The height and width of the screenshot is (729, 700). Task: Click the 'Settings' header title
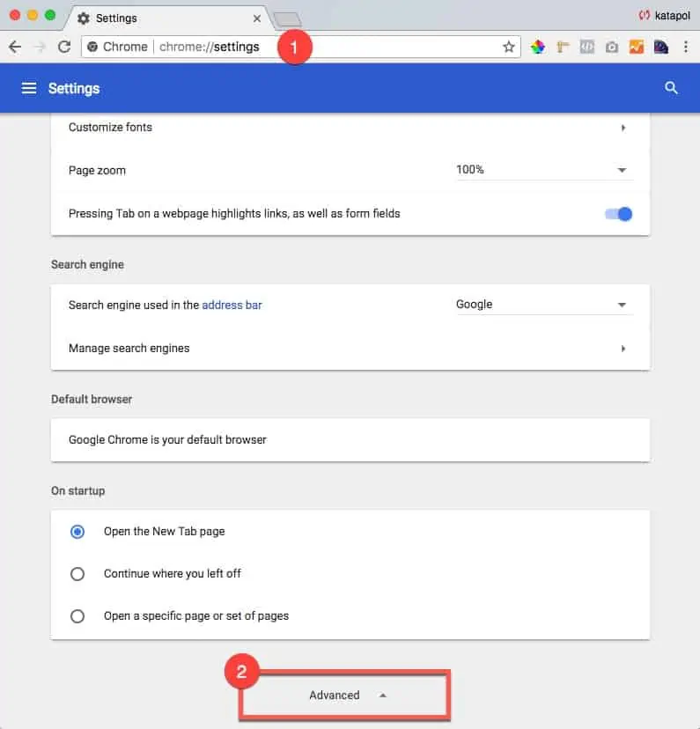(x=74, y=88)
